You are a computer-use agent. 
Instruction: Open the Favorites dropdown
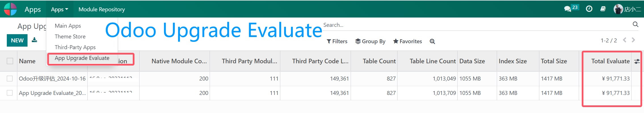click(407, 42)
